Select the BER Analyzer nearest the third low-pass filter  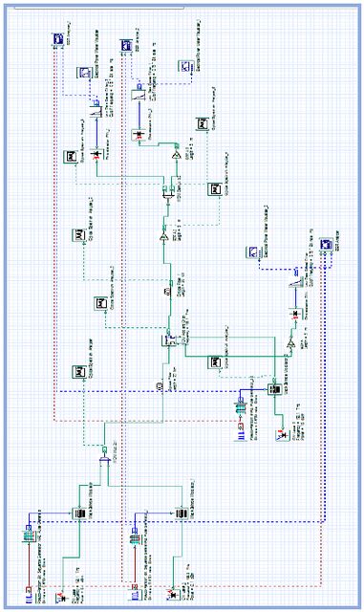point(324,245)
